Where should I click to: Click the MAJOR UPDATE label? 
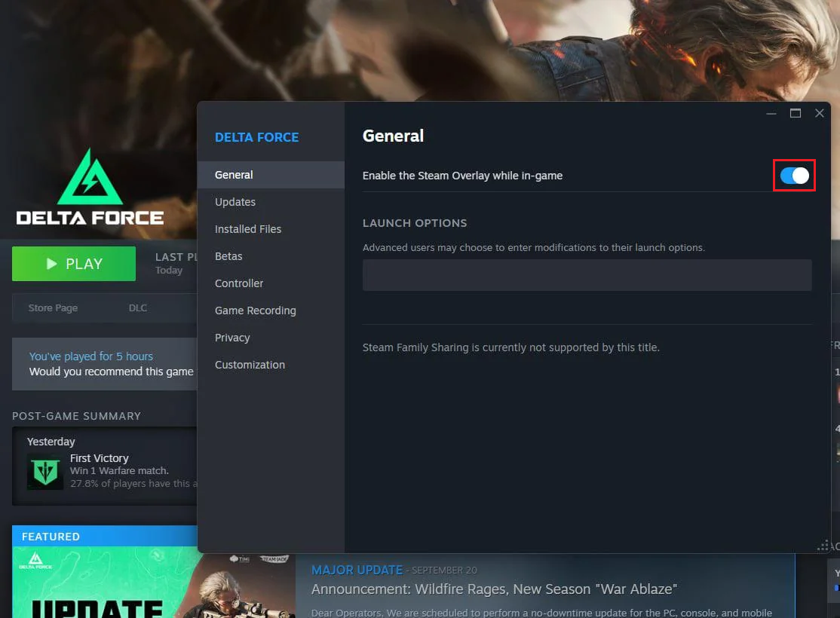point(357,570)
